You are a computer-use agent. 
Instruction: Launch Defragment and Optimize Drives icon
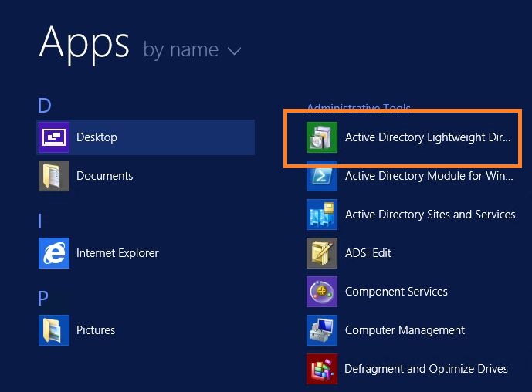322,369
